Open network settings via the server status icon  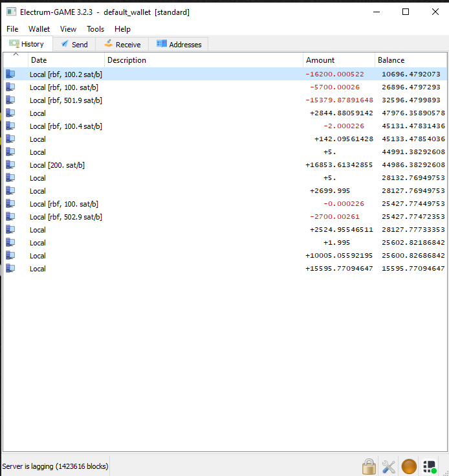click(430, 466)
